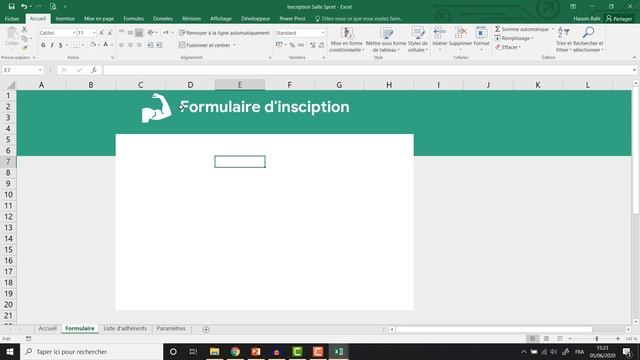This screenshot has width=640, height=360.
Task: Click the Partager button
Action: tap(619, 19)
